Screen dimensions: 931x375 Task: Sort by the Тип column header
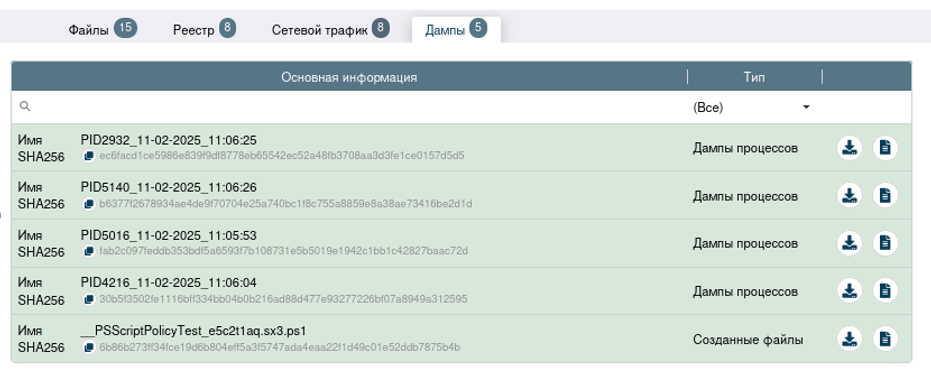click(754, 78)
